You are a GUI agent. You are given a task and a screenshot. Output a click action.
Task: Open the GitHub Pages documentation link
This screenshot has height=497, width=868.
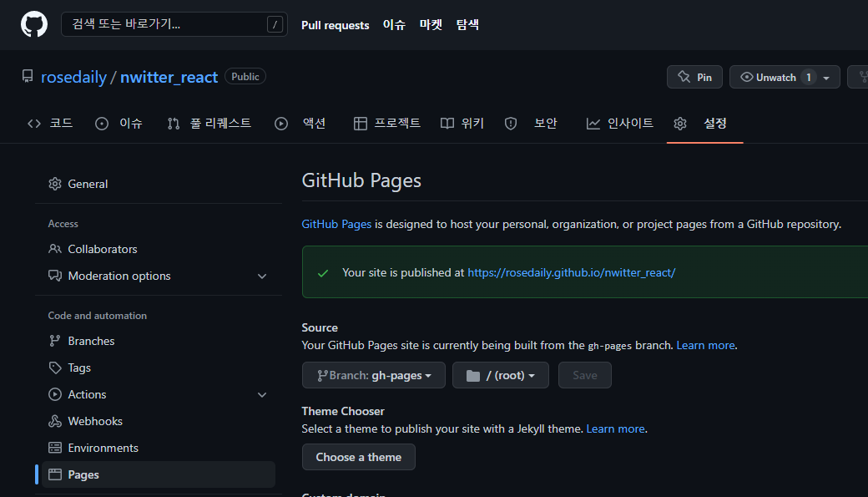point(336,225)
